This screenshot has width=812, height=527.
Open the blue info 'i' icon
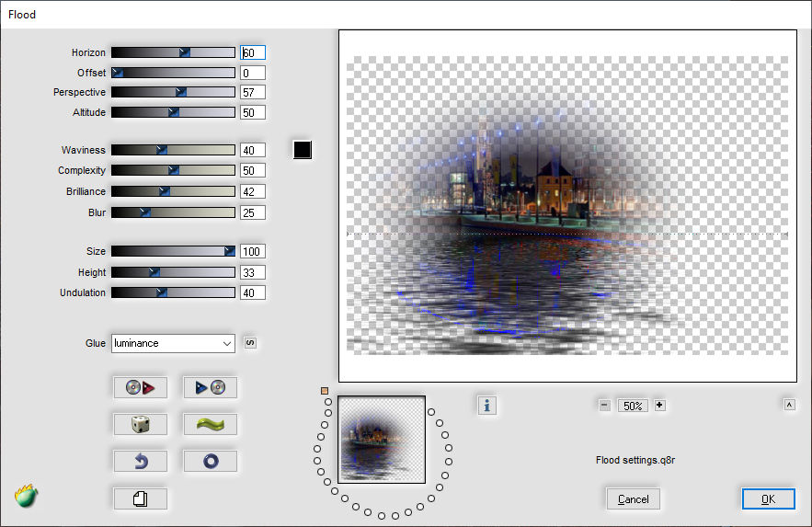(x=486, y=406)
